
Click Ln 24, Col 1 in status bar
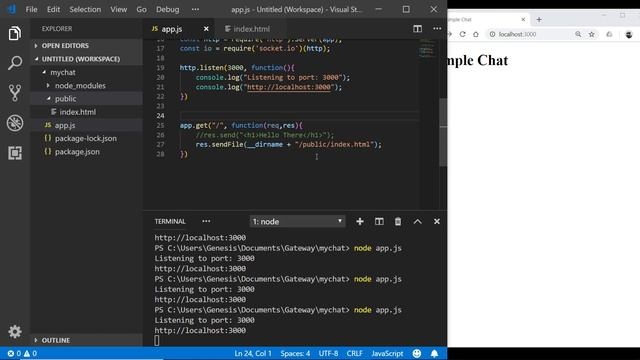[x=253, y=353]
